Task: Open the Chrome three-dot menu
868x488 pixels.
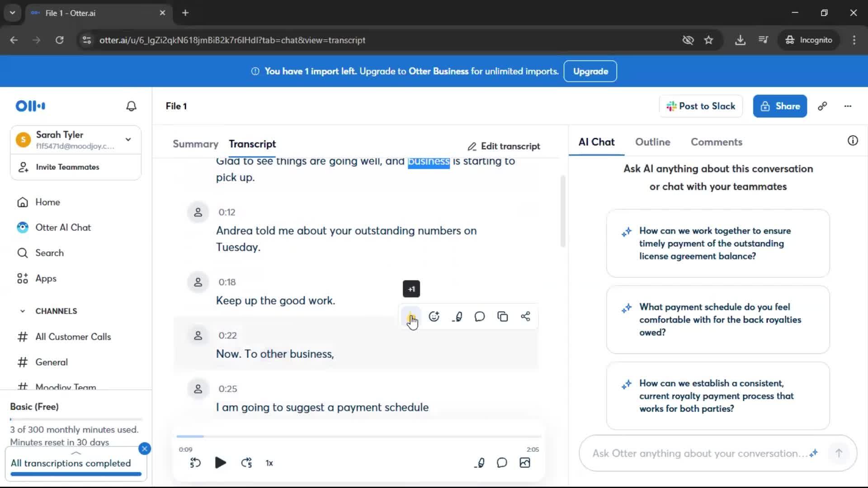Action: pyautogui.click(x=854, y=40)
